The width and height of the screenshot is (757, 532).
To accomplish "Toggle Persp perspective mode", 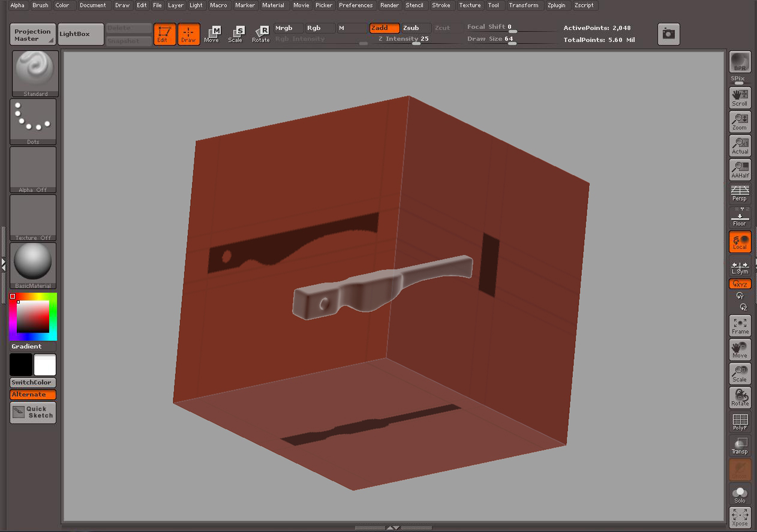I will tap(740, 193).
